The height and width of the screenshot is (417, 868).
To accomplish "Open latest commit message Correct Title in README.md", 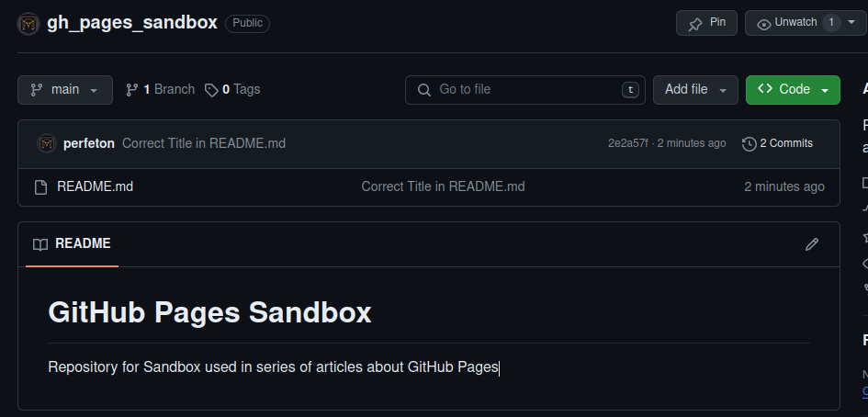I will pyautogui.click(x=204, y=144).
